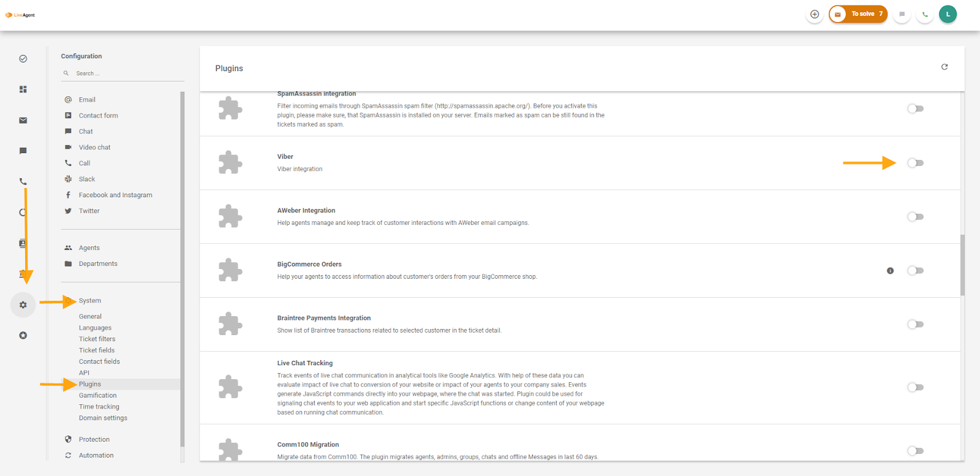Open Gamification settings
The width and height of the screenshot is (980, 476).
tap(97, 396)
